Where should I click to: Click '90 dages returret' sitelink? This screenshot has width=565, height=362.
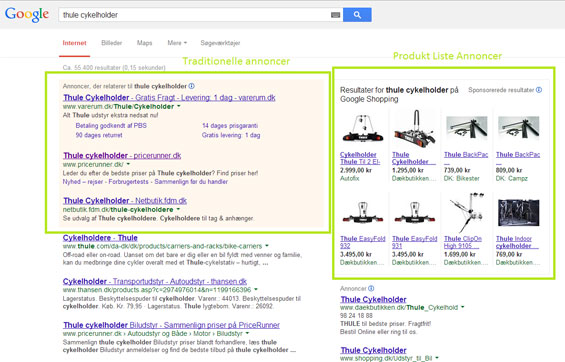click(99, 135)
